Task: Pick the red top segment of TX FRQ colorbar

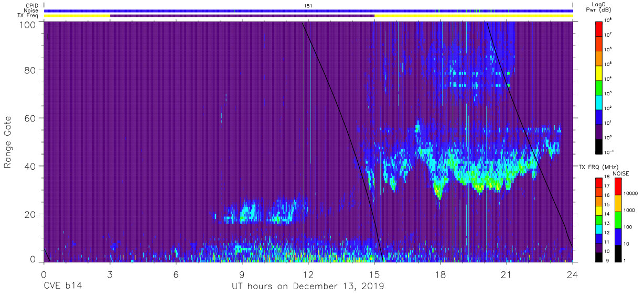Action: tap(599, 182)
